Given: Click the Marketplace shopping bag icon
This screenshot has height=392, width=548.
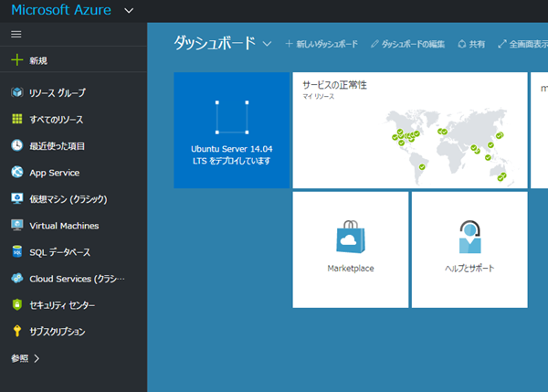Looking at the screenshot, I should [x=351, y=237].
